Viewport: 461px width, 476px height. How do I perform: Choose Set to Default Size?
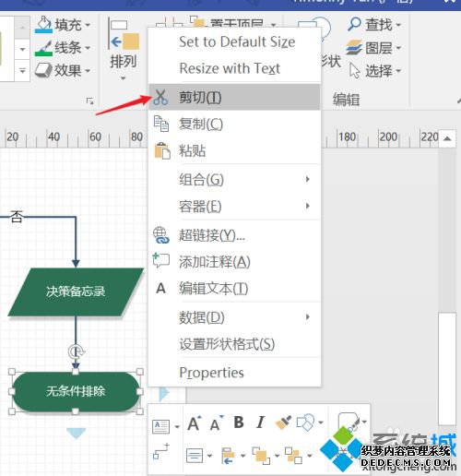click(x=234, y=42)
